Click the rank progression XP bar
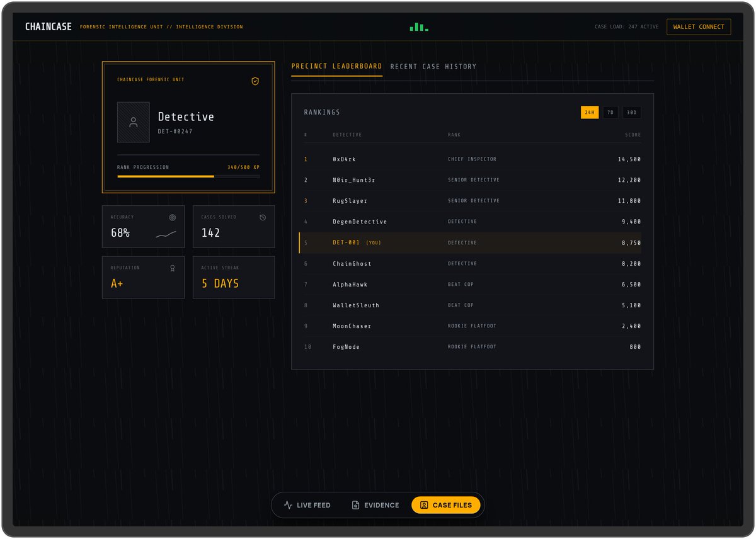Viewport: 756px width, 539px height. (x=188, y=177)
